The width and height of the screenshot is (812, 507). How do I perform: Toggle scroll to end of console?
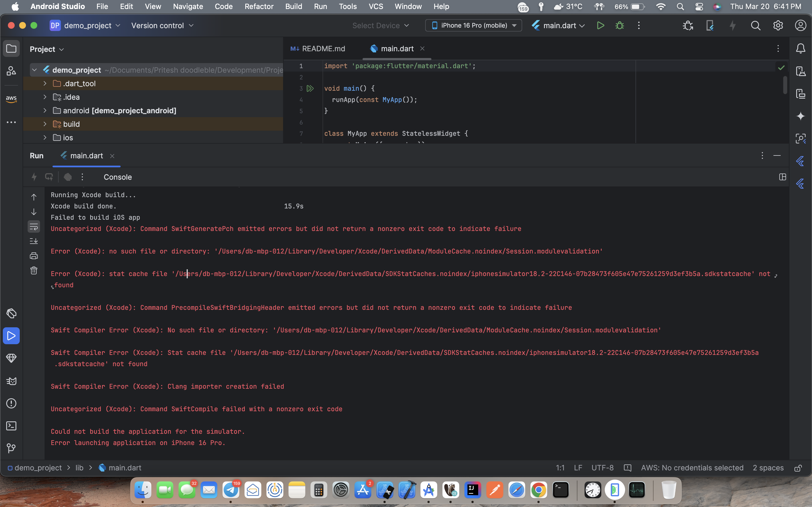[34, 241]
